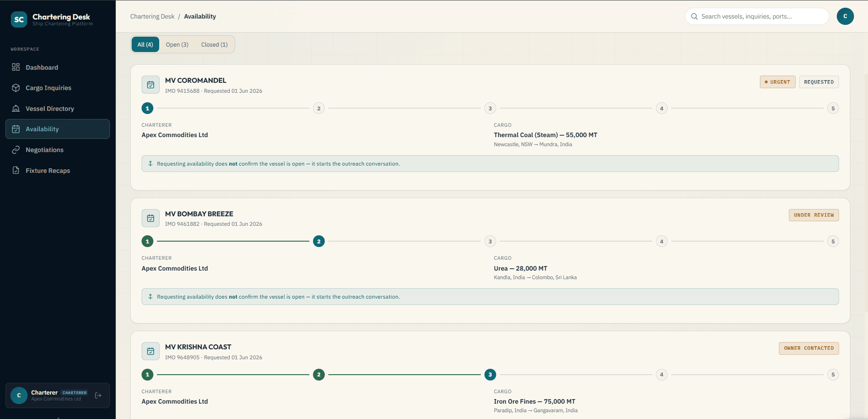Screen dimensions: 868x419
Task: Click the Newcastle, NSW → Mundra route text
Action: 533,144
